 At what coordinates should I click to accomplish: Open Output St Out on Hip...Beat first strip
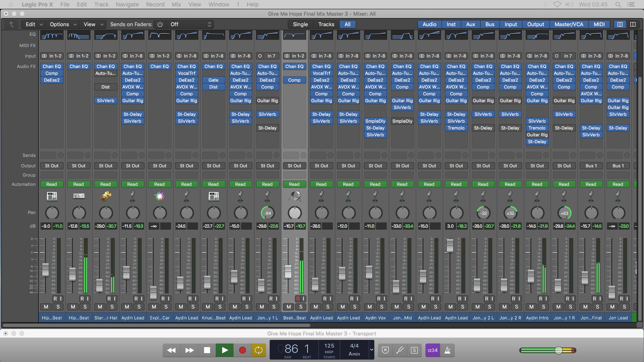[52, 166]
